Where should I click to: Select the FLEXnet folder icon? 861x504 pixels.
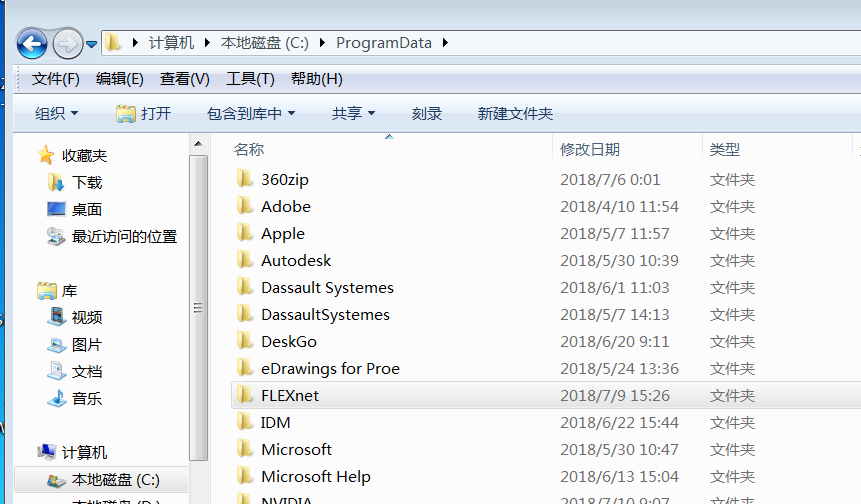click(x=245, y=395)
